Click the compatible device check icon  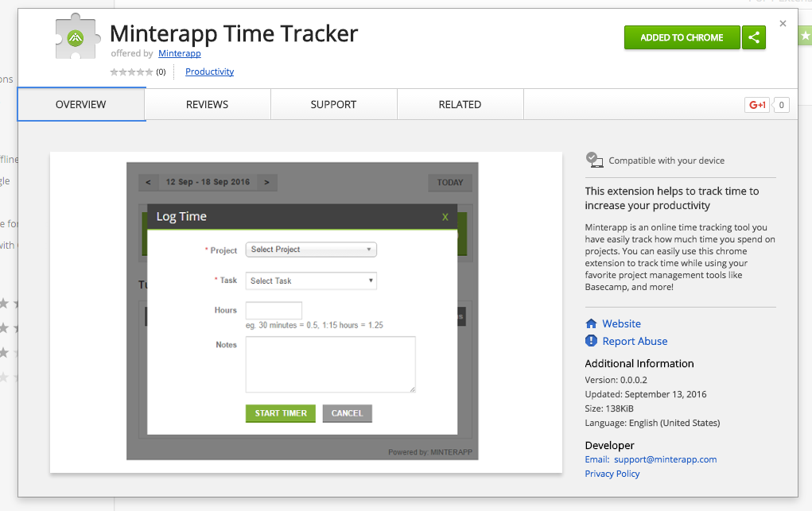click(594, 160)
